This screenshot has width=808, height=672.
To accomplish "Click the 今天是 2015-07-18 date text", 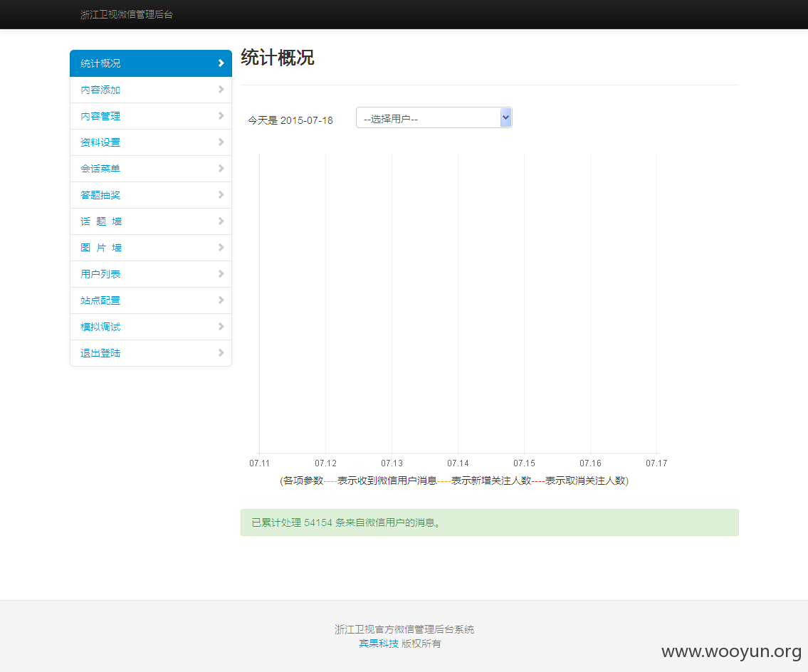I will click(x=290, y=120).
